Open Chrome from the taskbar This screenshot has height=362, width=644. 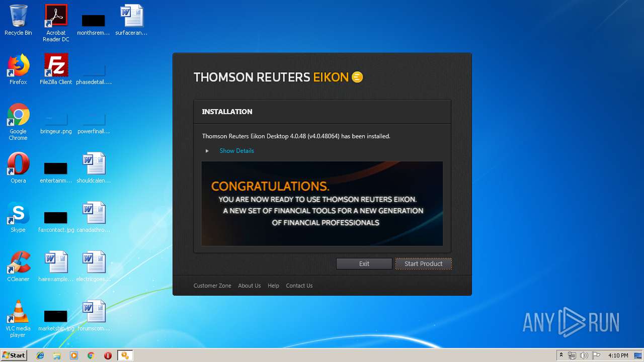pos(91,355)
